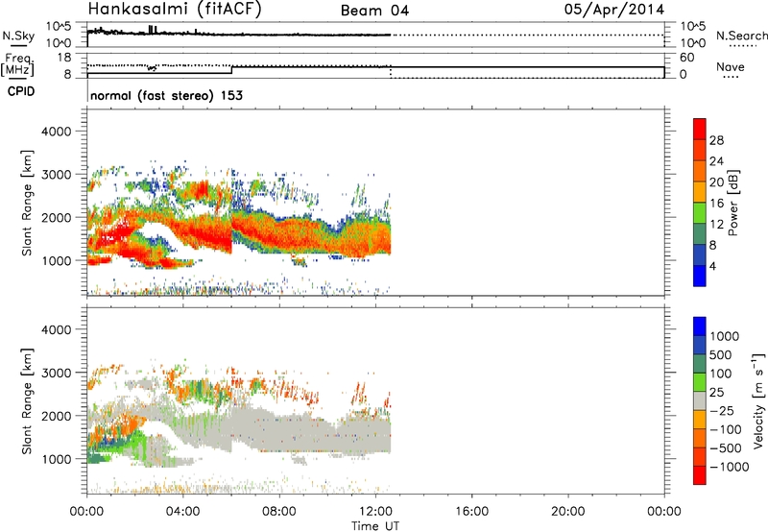Screen dimensions: 768x532
Task: Click the '1000' velocity colorbar value
Action: coord(725,336)
